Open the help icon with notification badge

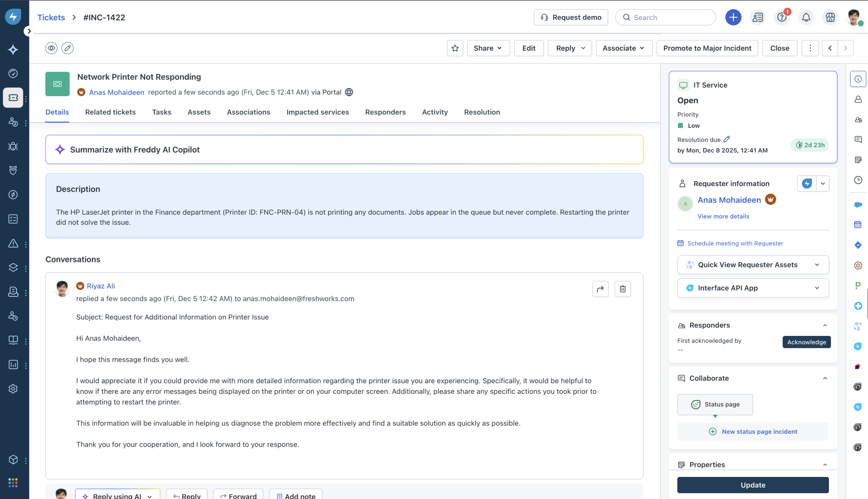(x=782, y=17)
